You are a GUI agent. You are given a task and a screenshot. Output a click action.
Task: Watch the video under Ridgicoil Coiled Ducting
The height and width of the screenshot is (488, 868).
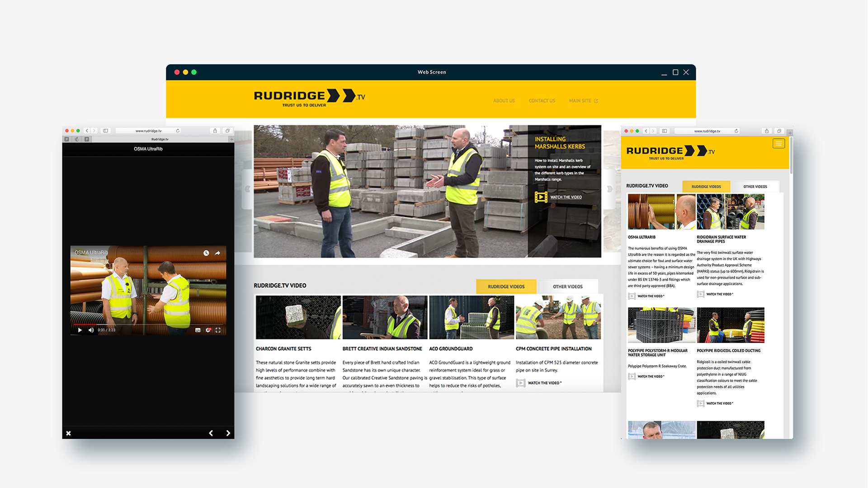[x=715, y=404]
